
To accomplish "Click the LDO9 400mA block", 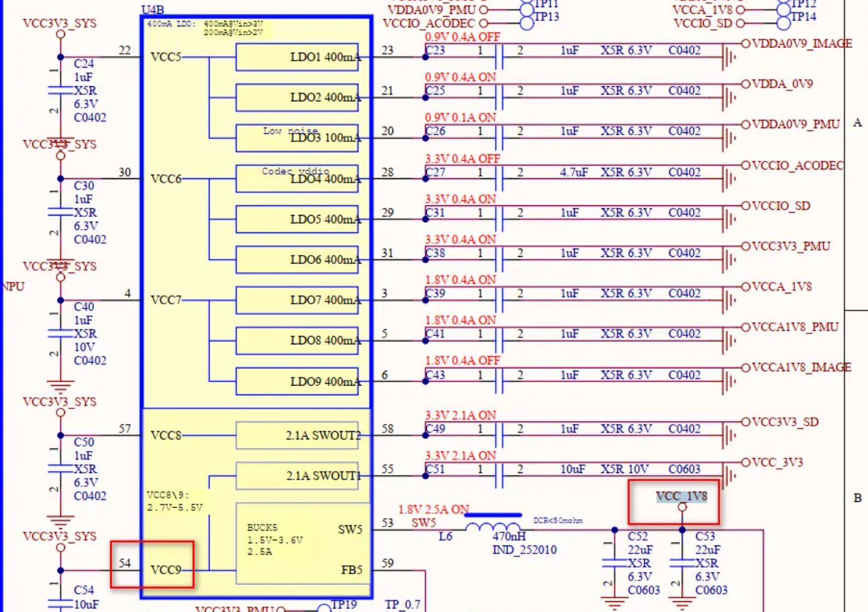I will click(x=297, y=381).
